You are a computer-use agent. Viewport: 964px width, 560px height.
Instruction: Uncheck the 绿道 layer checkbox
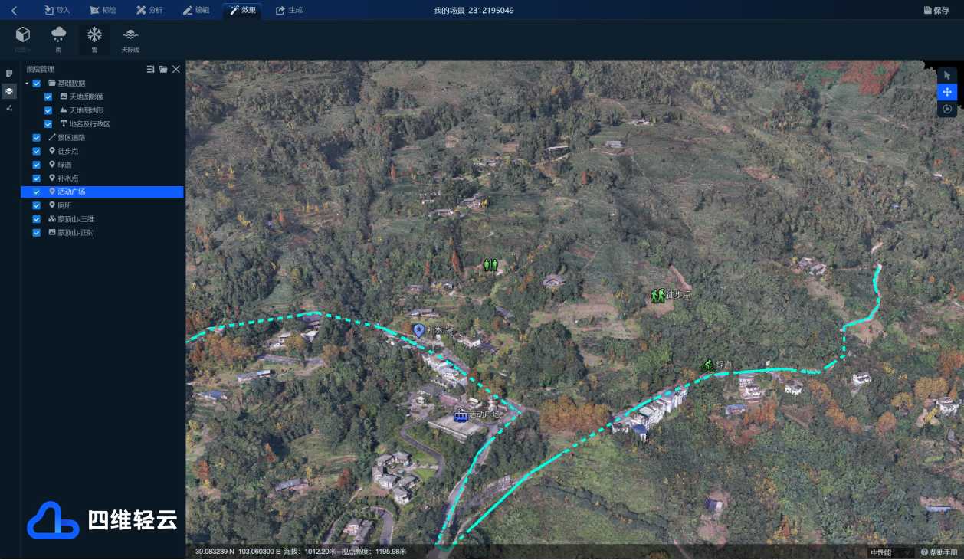(36, 165)
